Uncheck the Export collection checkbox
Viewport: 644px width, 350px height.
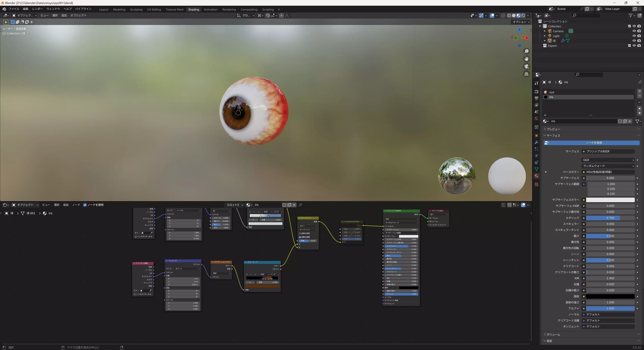(x=630, y=45)
